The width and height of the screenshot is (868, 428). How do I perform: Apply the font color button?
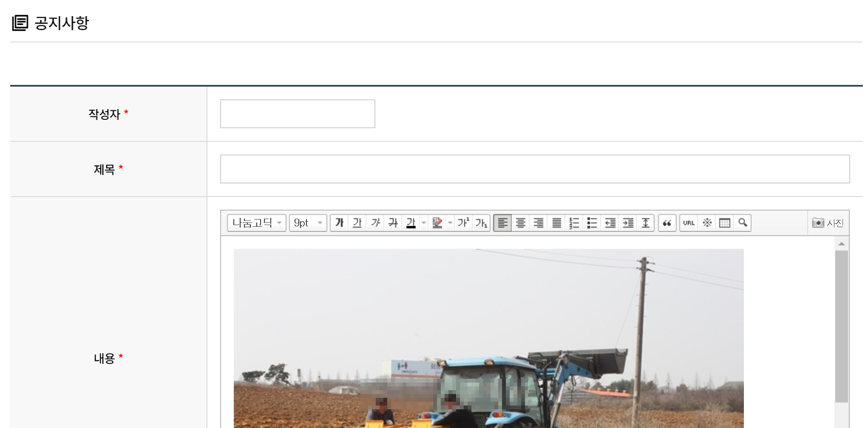pos(411,223)
